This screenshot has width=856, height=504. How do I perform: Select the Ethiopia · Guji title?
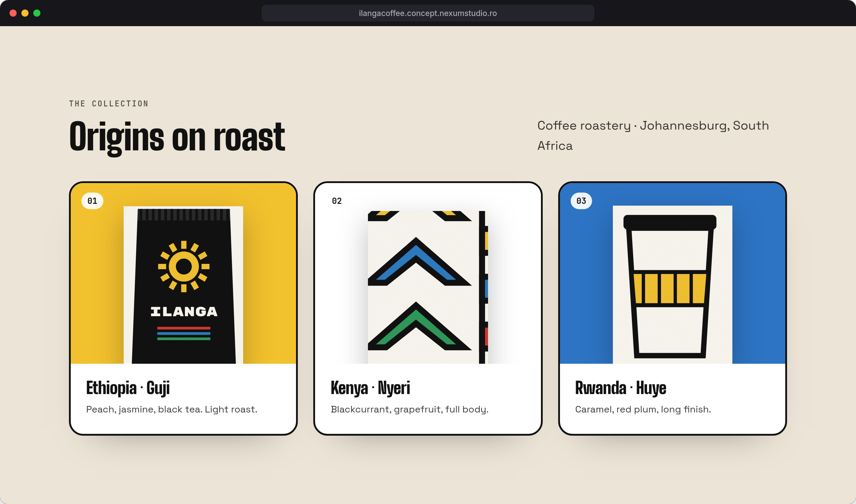pos(128,388)
